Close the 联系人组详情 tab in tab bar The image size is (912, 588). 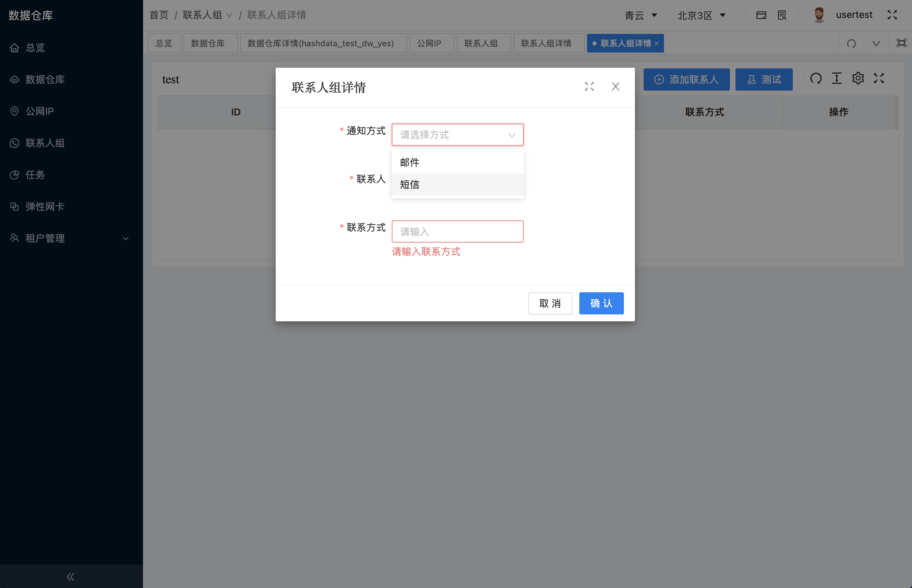pyautogui.click(x=657, y=43)
